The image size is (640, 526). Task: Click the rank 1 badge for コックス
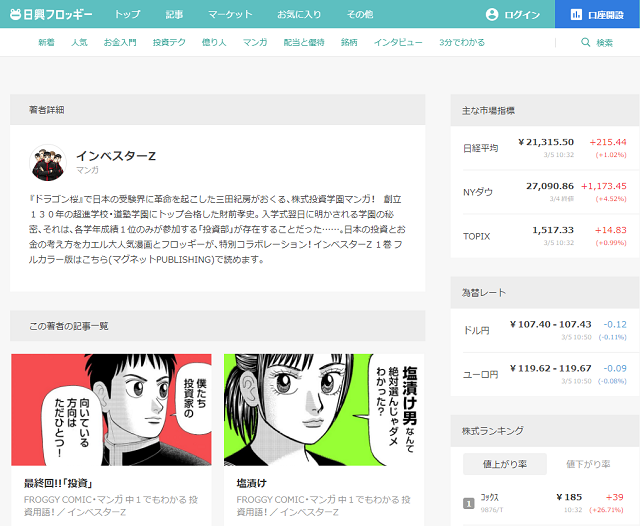469,504
